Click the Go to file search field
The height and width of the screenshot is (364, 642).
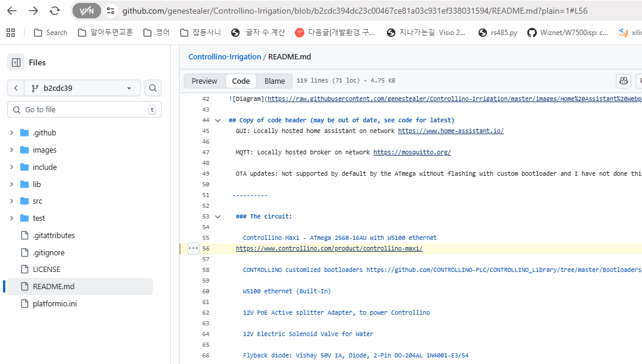pos(83,109)
